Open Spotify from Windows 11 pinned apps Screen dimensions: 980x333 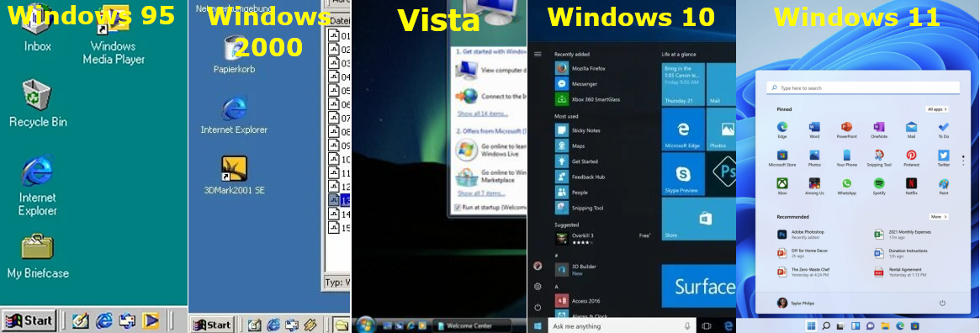[x=879, y=186]
